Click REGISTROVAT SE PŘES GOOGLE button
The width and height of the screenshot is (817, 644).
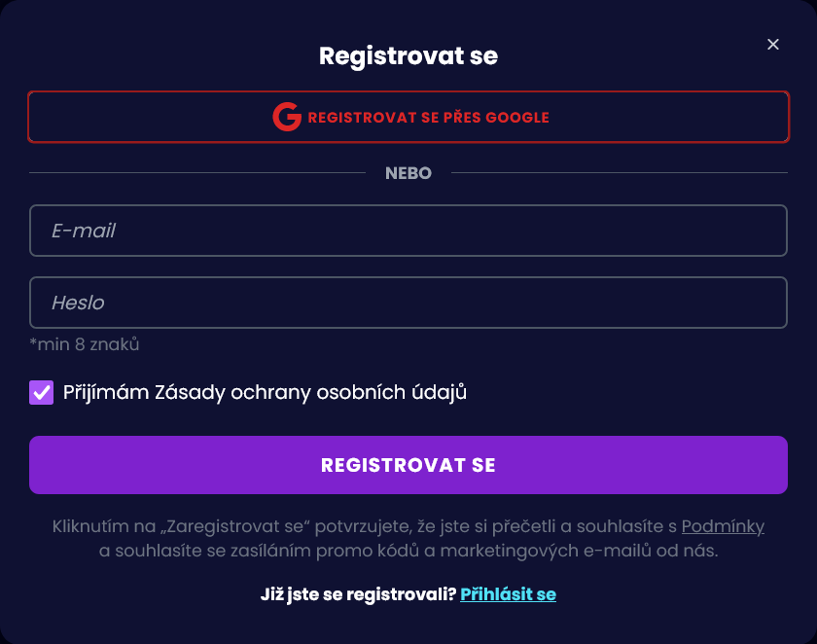(x=408, y=117)
